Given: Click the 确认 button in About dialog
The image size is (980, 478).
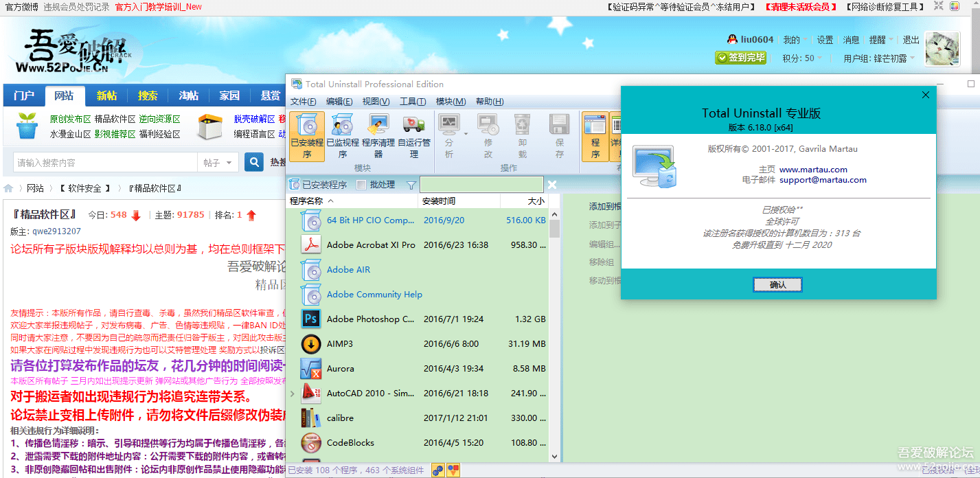Looking at the screenshot, I should (777, 284).
